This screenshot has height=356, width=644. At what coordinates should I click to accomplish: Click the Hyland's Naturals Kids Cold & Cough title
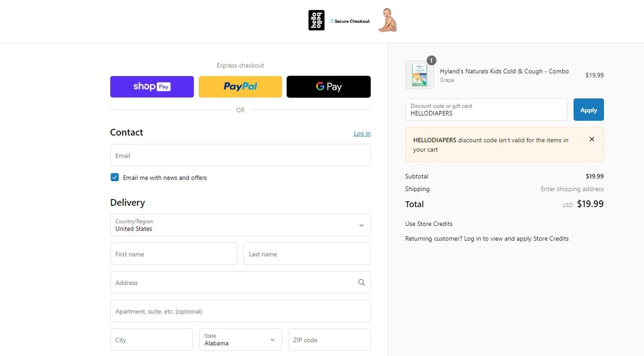click(504, 71)
